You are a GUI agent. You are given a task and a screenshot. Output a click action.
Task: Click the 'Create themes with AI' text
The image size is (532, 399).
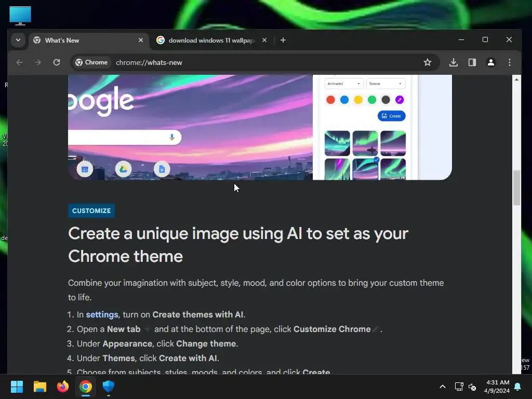click(198, 314)
